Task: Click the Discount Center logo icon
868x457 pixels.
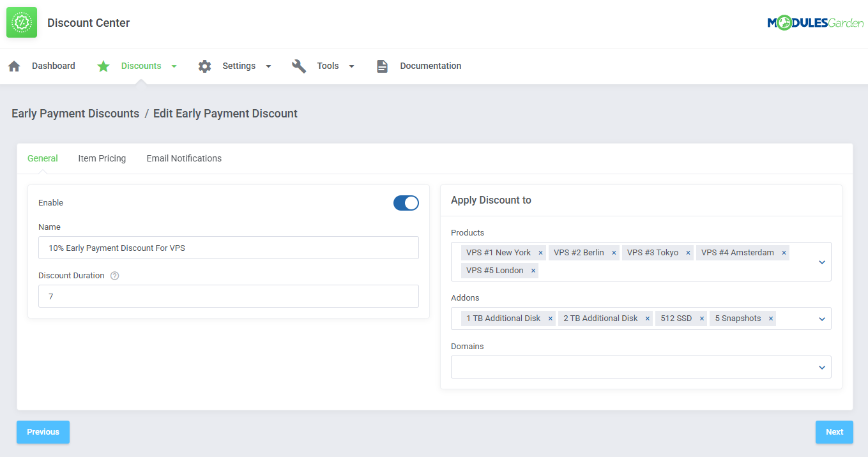Action: [x=21, y=22]
